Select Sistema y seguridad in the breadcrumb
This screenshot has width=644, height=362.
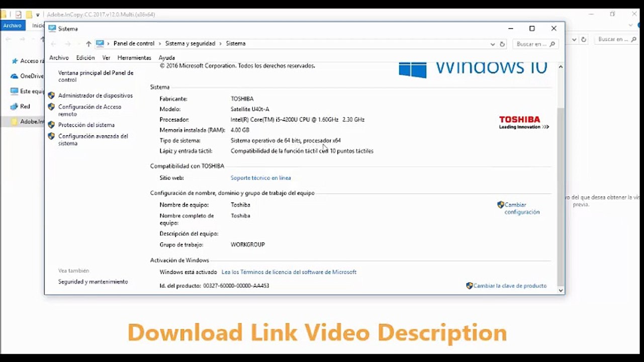[190, 44]
